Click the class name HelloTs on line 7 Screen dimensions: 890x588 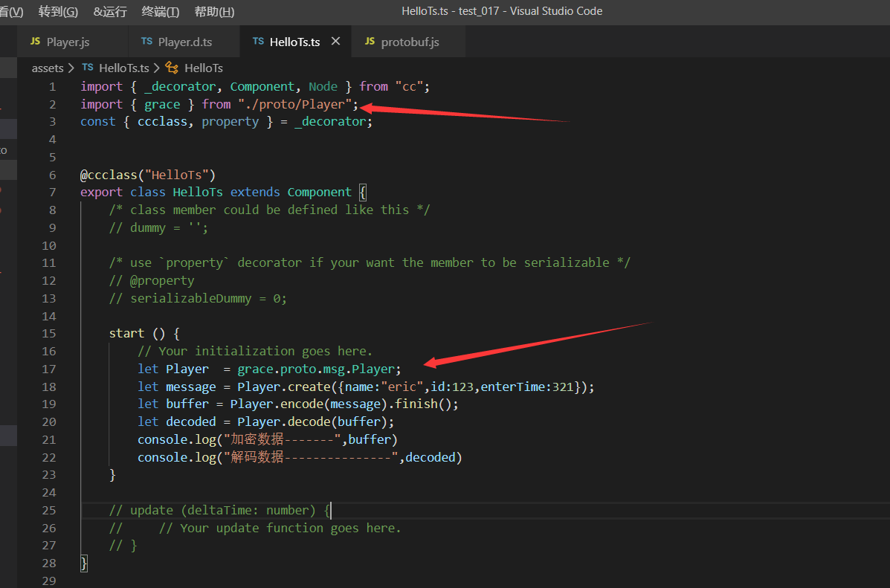click(198, 193)
